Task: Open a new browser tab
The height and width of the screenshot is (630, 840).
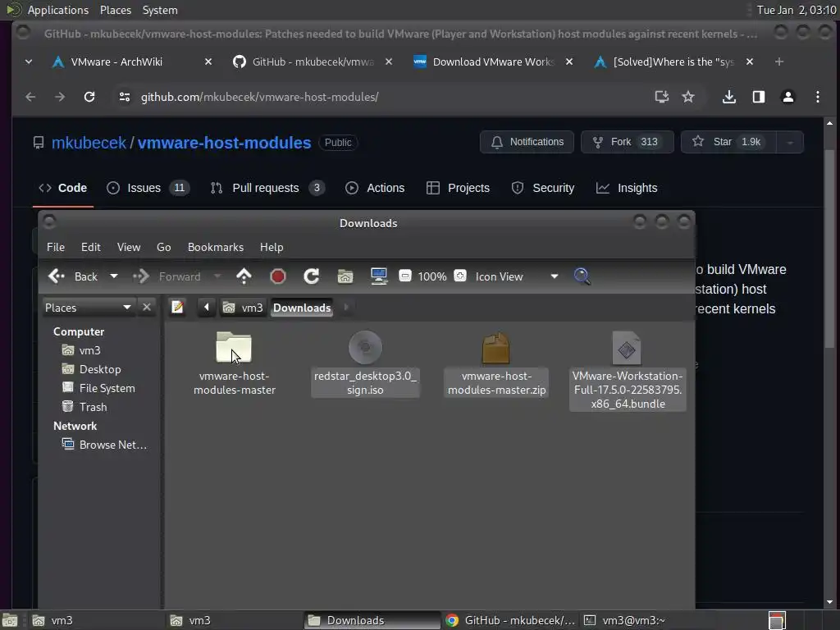Action: 779,62
